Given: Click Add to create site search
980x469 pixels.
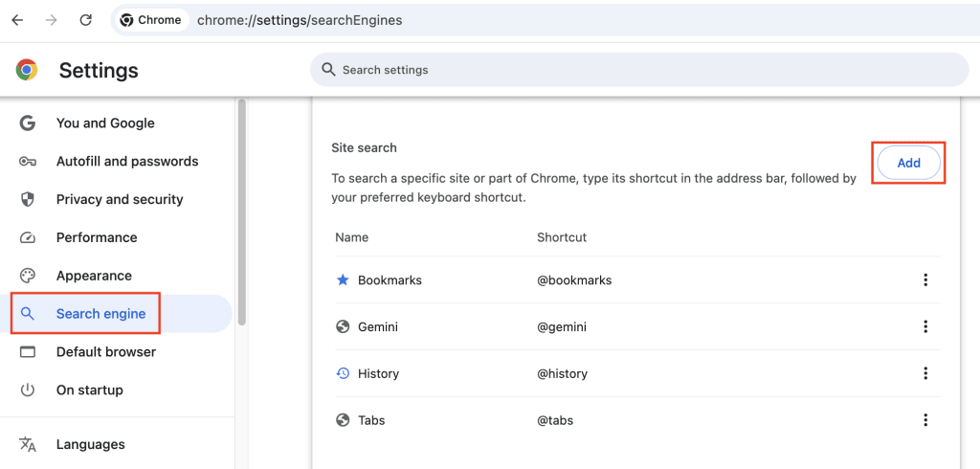Looking at the screenshot, I should coord(909,164).
